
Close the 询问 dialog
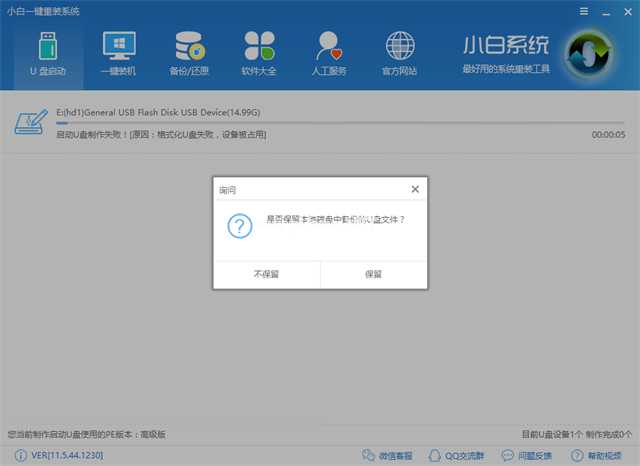pos(415,189)
